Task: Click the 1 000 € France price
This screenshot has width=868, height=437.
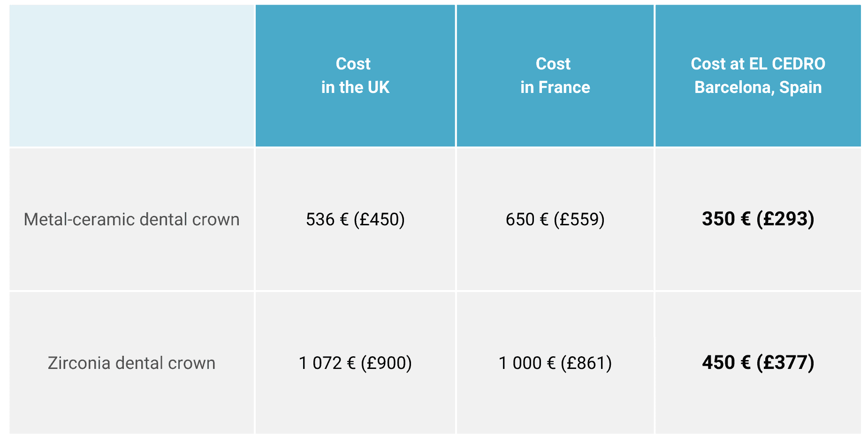Action: pyautogui.click(x=526, y=363)
